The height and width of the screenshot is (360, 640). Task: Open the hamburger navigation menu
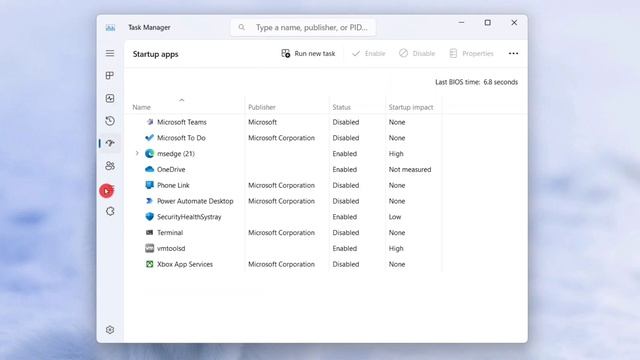110,53
